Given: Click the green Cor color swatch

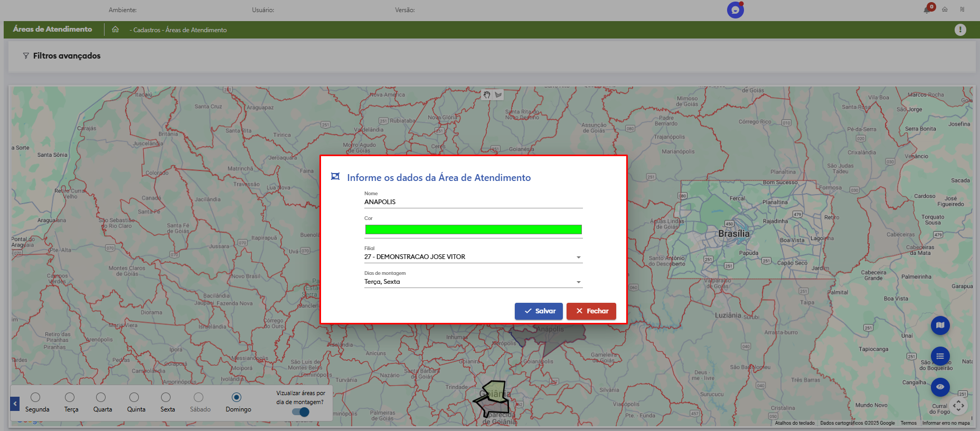Looking at the screenshot, I should pos(473,229).
